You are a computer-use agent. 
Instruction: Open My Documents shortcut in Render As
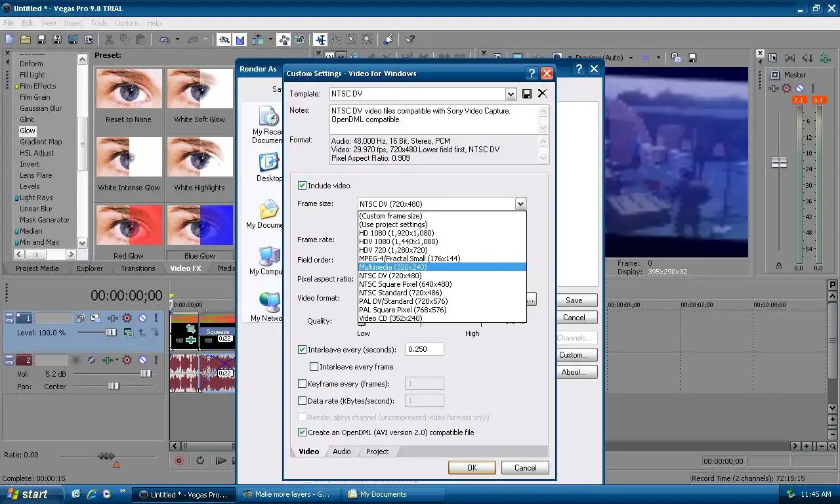(266, 214)
